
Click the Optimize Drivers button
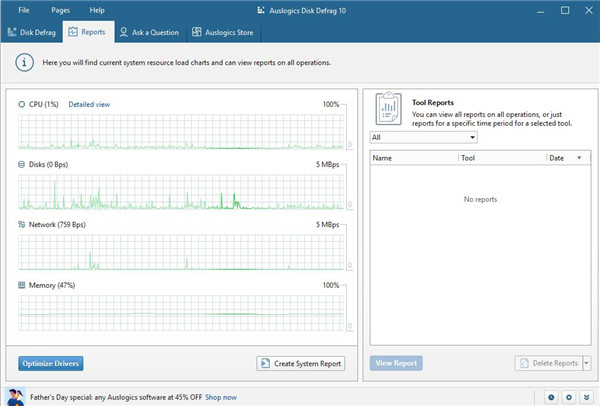[50, 363]
